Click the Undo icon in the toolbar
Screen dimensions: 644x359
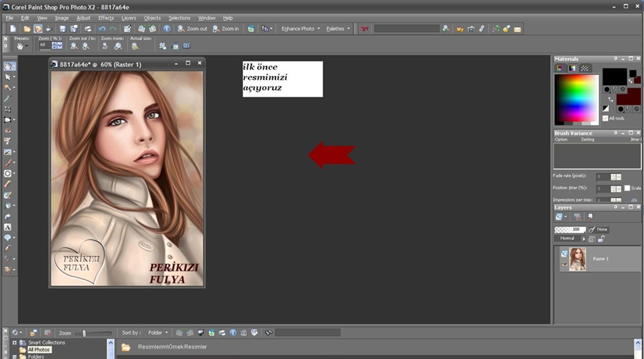(x=102, y=29)
